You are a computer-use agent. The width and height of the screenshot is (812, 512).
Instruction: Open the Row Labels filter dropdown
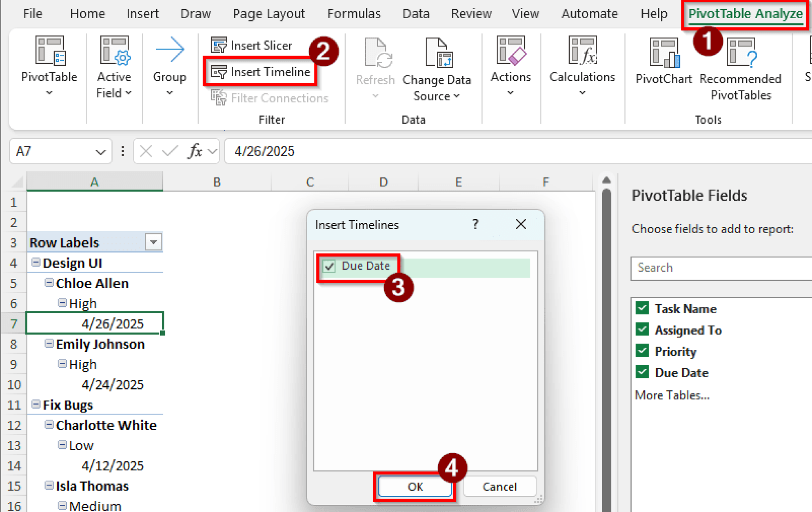coord(154,242)
